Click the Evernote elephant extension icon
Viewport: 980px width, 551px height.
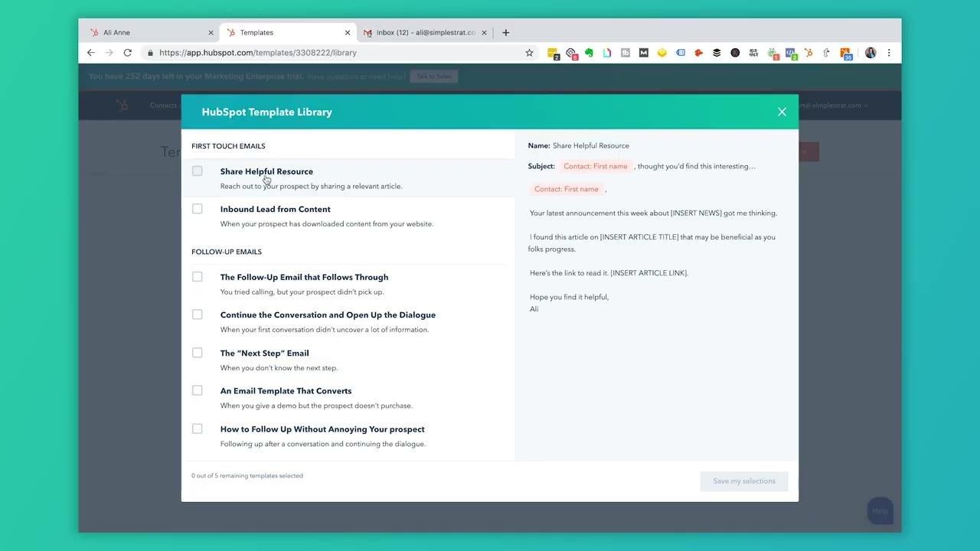click(589, 53)
